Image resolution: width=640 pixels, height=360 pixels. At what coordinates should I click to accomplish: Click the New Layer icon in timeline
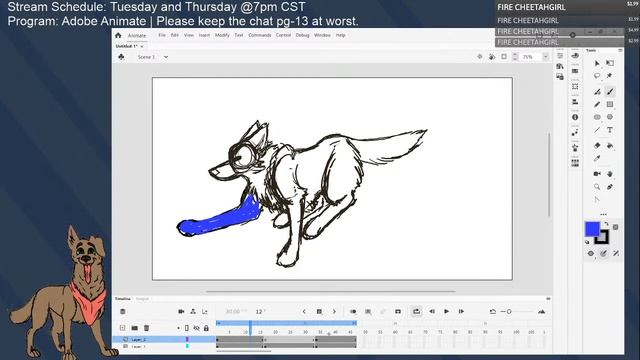point(122,328)
